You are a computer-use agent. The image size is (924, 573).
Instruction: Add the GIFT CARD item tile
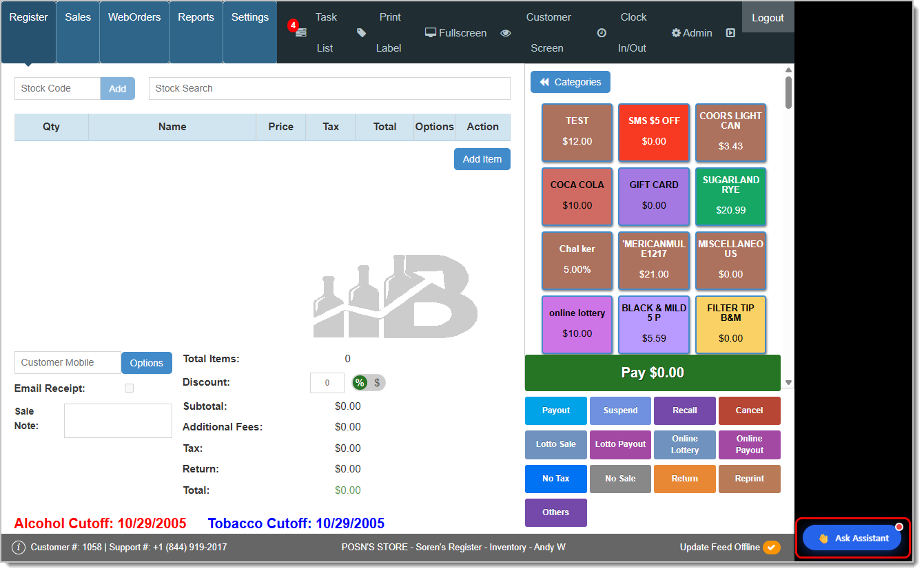click(654, 196)
